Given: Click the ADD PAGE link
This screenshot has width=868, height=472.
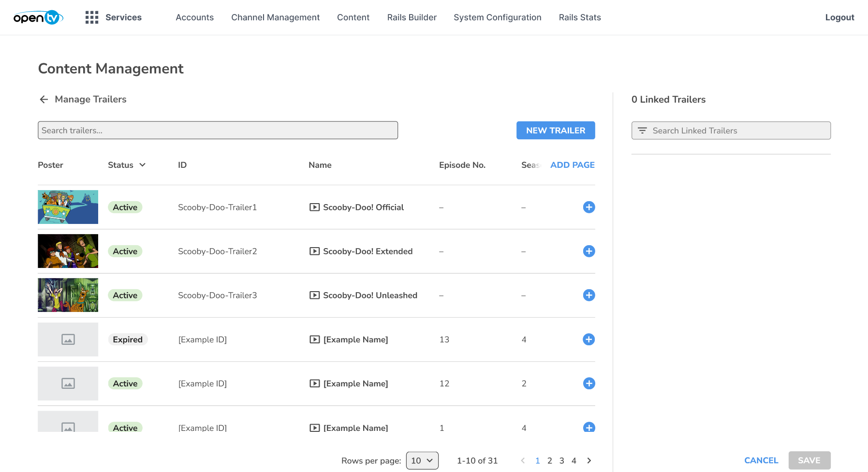Looking at the screenshot, I should (x=573, y=165).
